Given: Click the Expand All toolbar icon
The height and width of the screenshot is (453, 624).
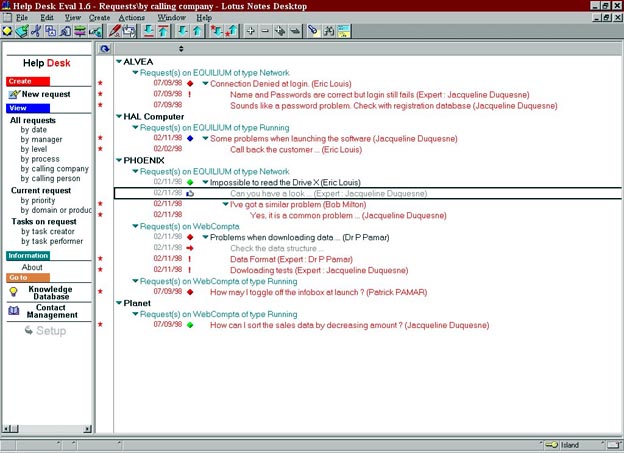Looking at the screenshot, I should (280, 31).
